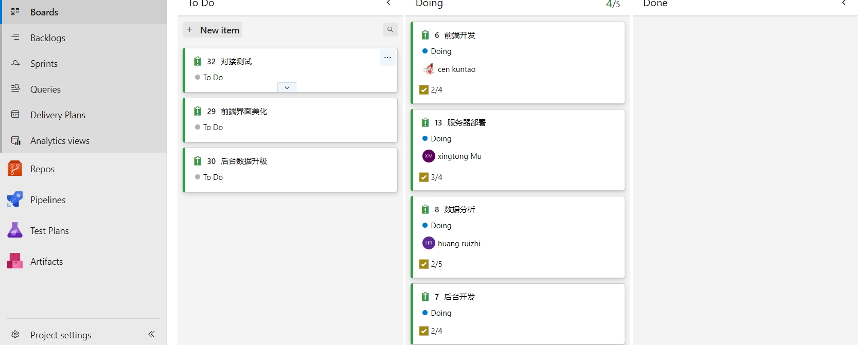This screenshot has width=868, height=345.
Task: Click the cen kuntao avatar
Action: (429, 69)
